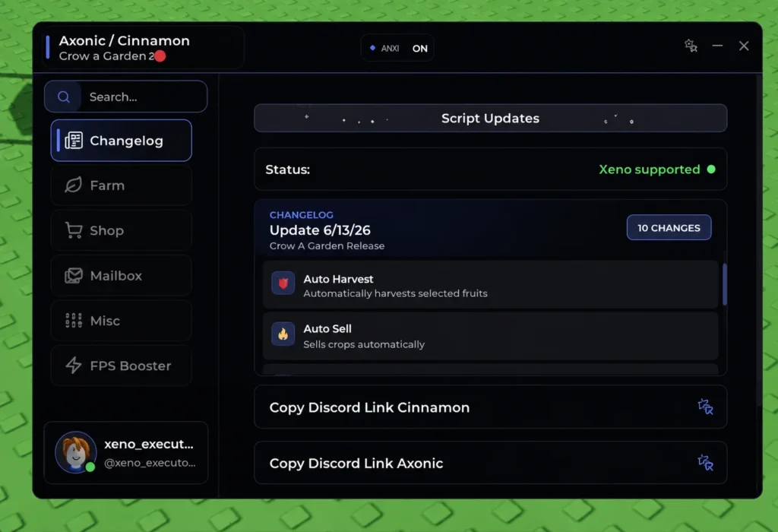This screenshot has height=532, width=778.
Task: Click the "Axonic / Cinnamon" title
Action: (124, 41)
